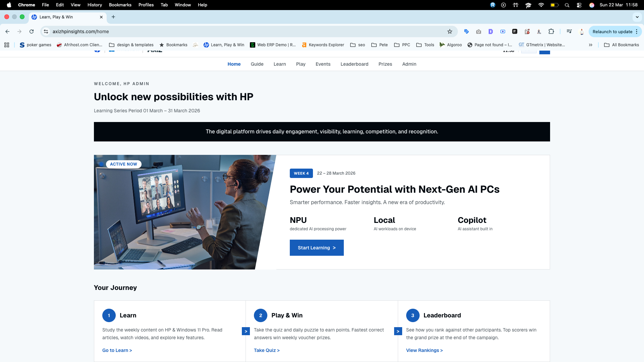Open the media control playlist icon
The image size is (644, 362).
point(569,32)
